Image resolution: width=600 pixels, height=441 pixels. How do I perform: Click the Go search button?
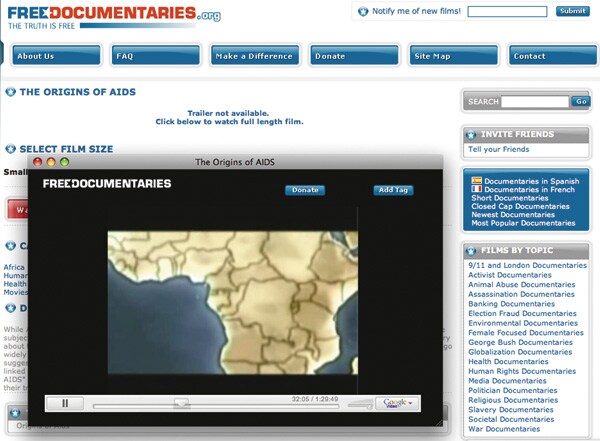point(581,101)
